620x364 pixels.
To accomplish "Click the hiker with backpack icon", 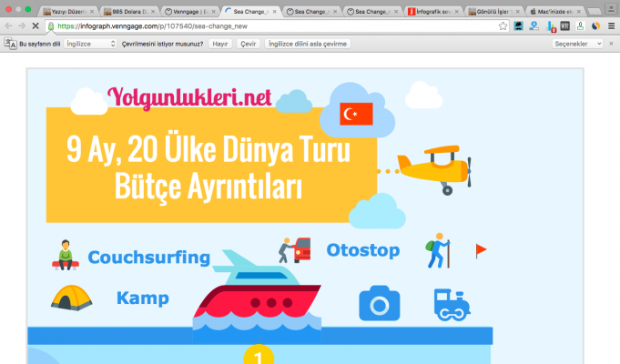I will coord(438,252).
